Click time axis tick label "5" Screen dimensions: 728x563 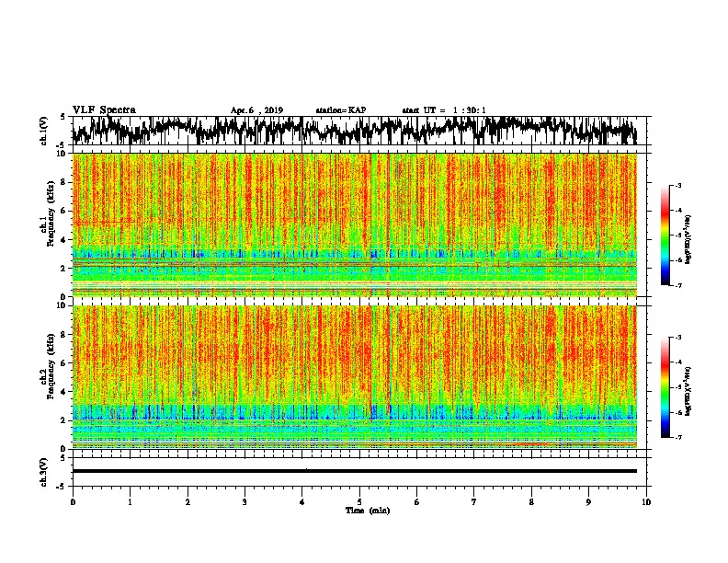click(x=359, y=502)
